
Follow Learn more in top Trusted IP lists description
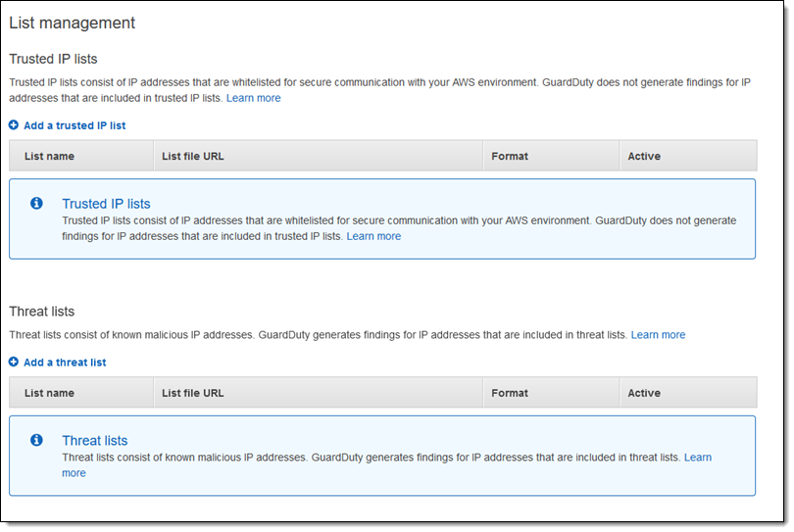[x=253, y=98]
